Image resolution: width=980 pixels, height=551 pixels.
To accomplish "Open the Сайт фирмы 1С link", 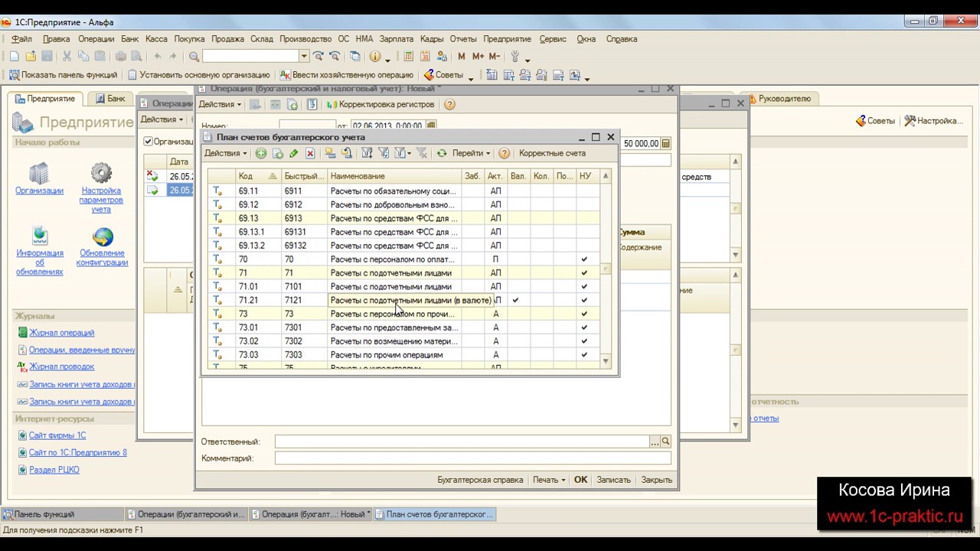I will pyautogui.click(x=57, y=435).
